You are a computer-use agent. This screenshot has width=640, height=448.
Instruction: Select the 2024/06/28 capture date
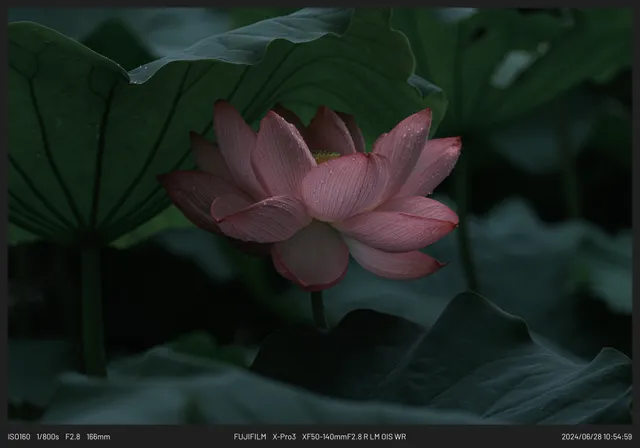pos(583,437)
